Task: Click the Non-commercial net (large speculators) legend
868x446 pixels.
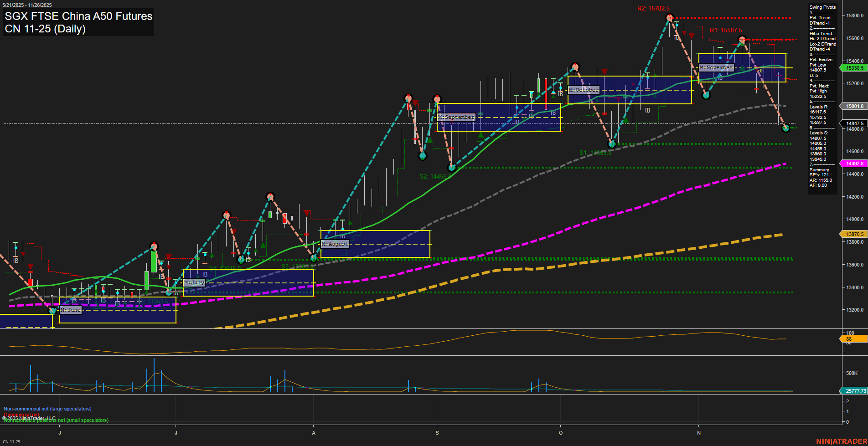Action: click(x=47, y=409)
